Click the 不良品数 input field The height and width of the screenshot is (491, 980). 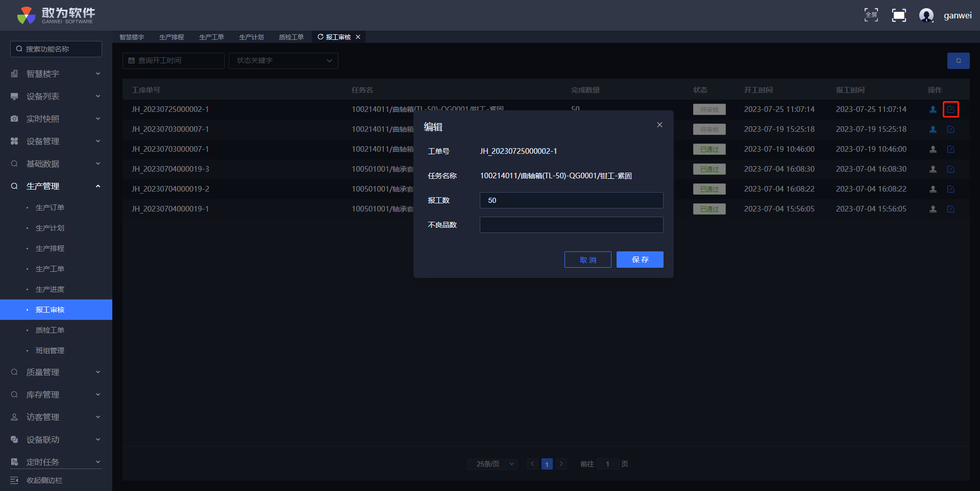point(571,225)
